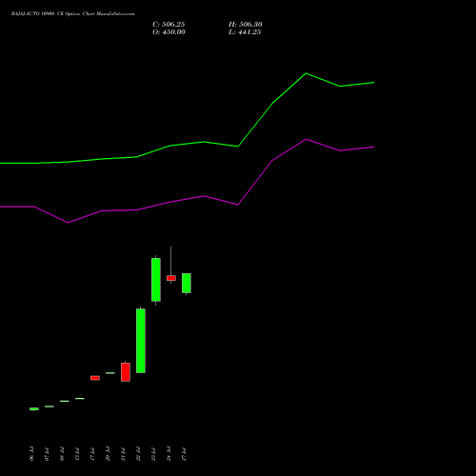The width and height of the screenshot is (476, 476).
Task: Select the green candle for 23 Jul
Action: click(156, 280)
